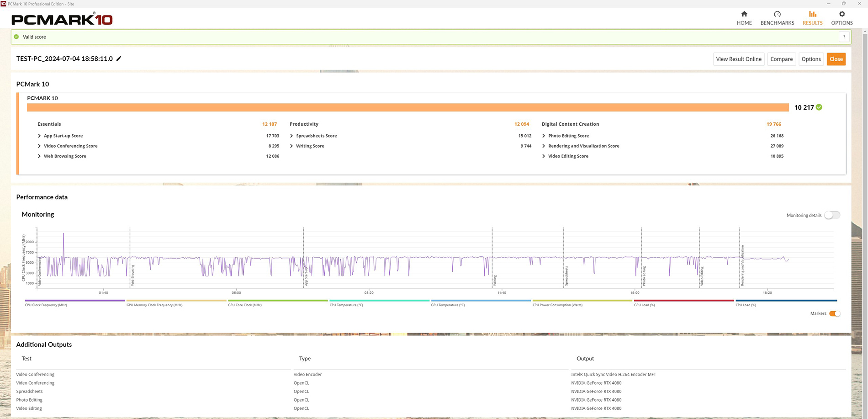
Task: Click the Photo Editing score value 26 168
Action: [x=777, y=136]
